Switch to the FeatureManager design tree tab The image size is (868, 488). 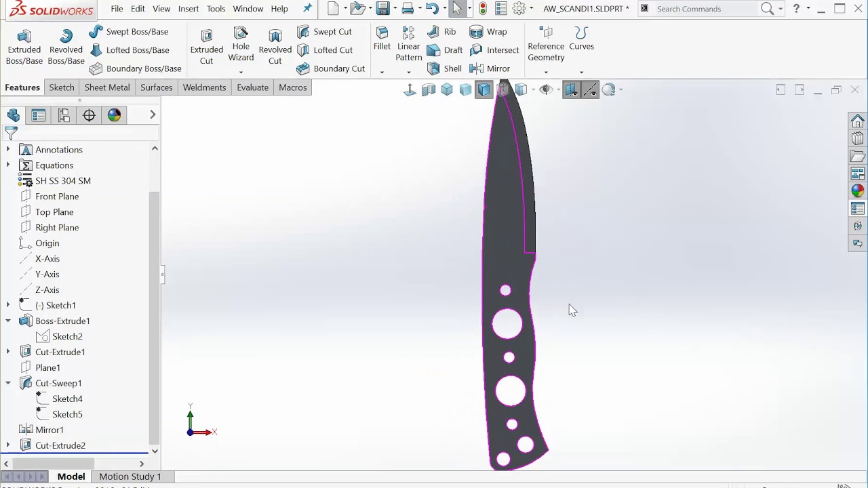coord(14,115)
